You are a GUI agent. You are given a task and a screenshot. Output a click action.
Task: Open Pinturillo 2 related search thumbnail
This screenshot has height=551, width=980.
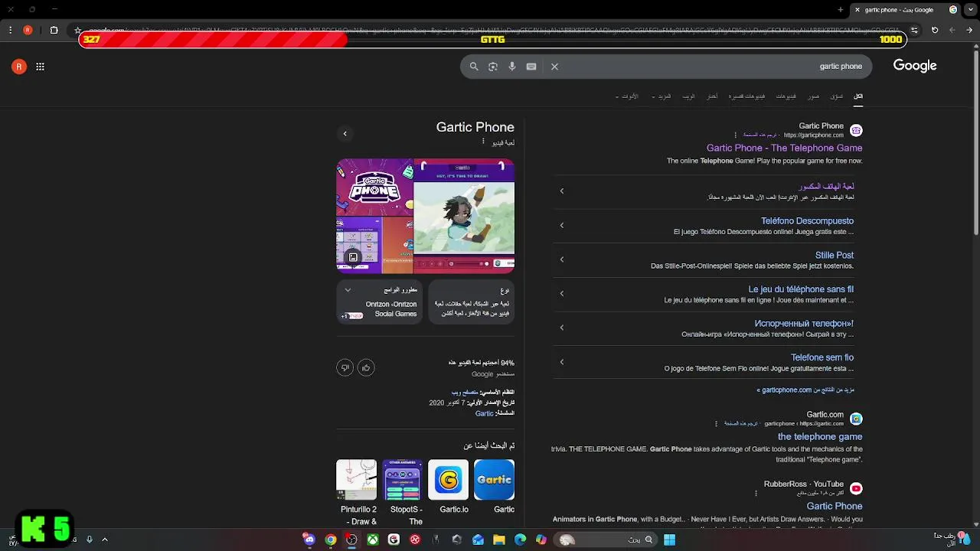coord(357,480)
